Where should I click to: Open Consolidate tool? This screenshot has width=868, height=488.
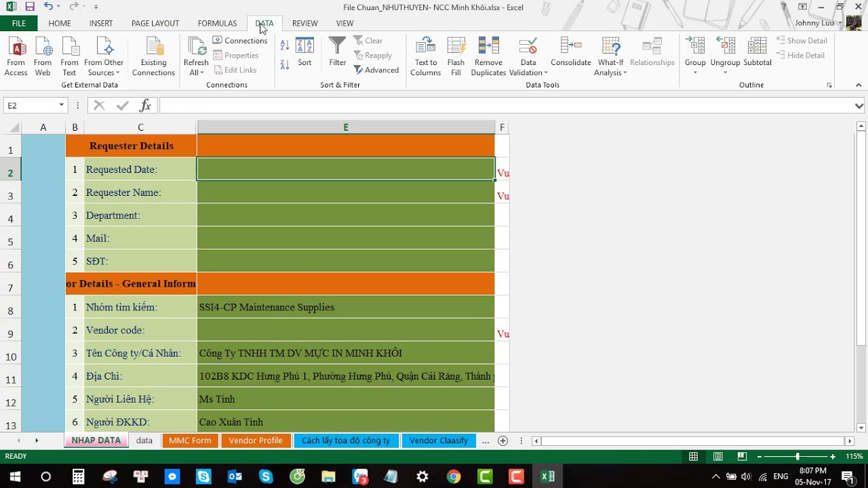tap(570, 53)
